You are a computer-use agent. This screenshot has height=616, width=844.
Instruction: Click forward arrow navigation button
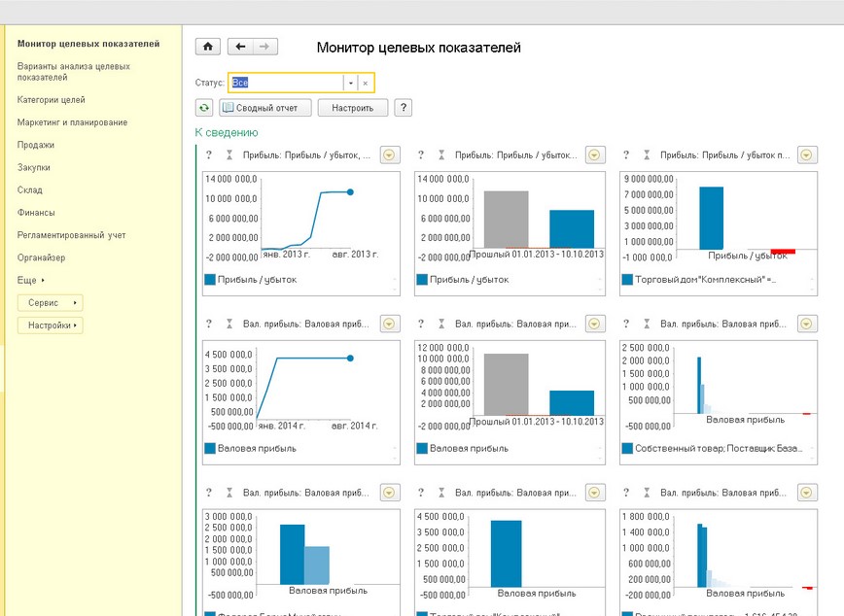click(x=264, y=47)
